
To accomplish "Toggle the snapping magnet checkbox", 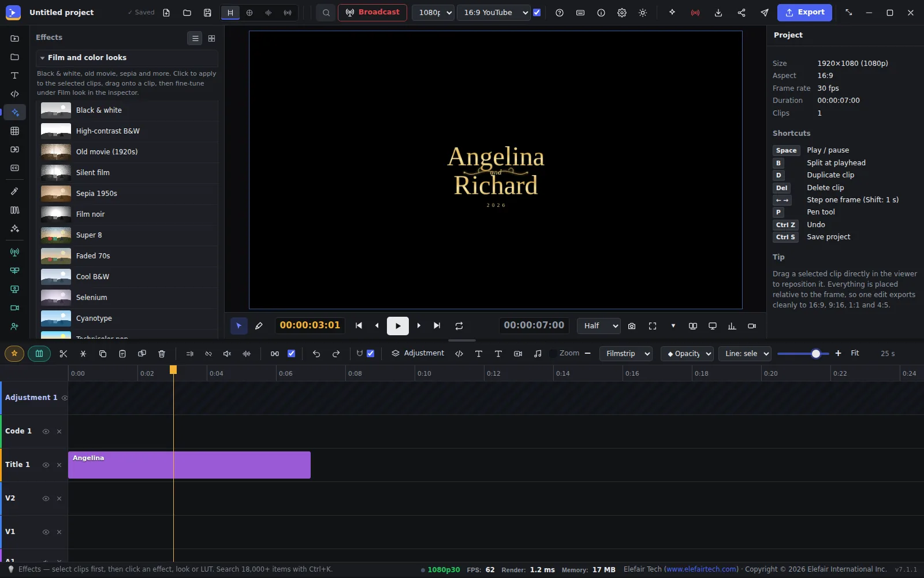I will (371, 354).
